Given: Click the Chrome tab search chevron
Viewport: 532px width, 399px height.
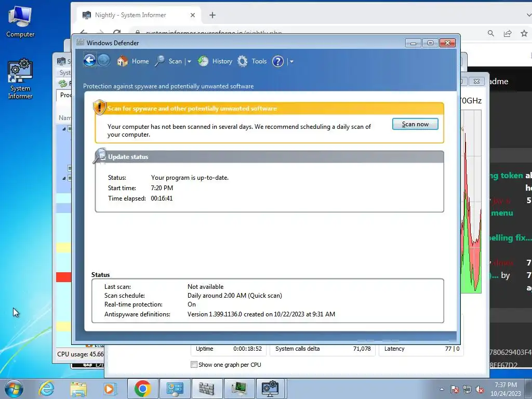Looking at the screenshot, I should [x=528, y=15].
